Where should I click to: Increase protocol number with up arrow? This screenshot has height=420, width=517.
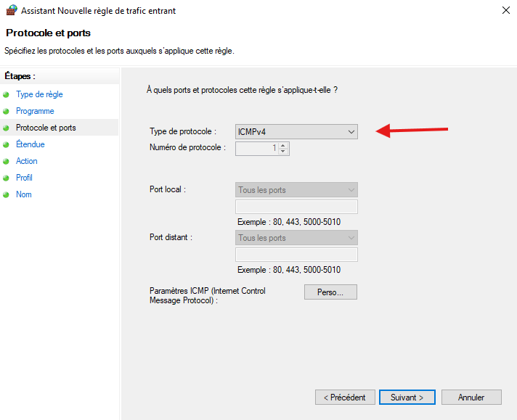pos(283,145)
